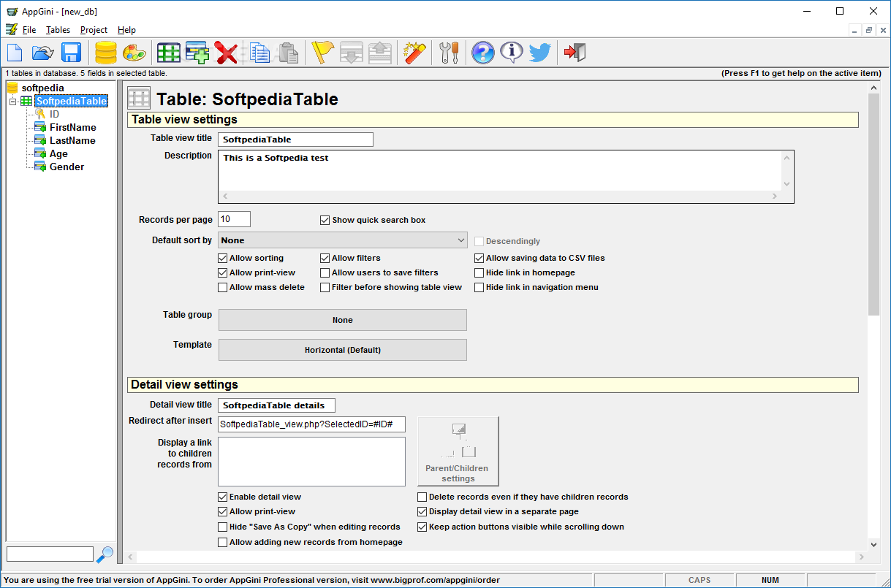Uncheck Allow filters

tap(325, 258)
